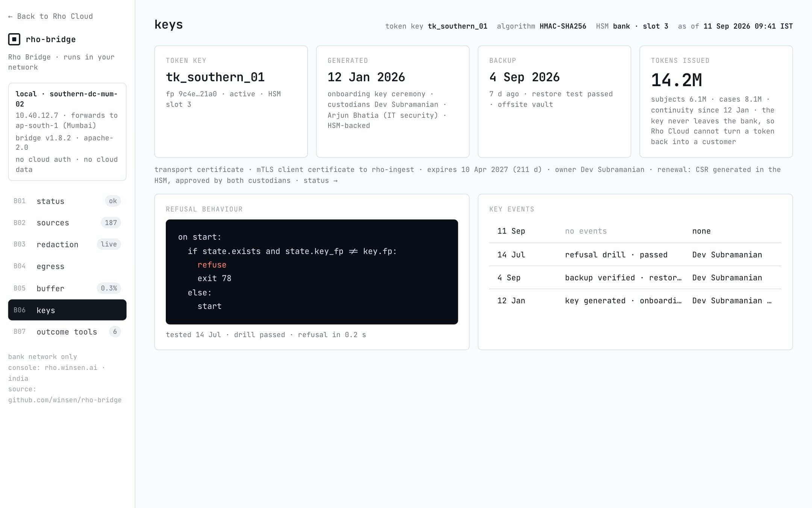Screen dimensions: 812x508
Task: Click the 'local · southern-dc-mum-02' bridge card
Action: [67, 132]
